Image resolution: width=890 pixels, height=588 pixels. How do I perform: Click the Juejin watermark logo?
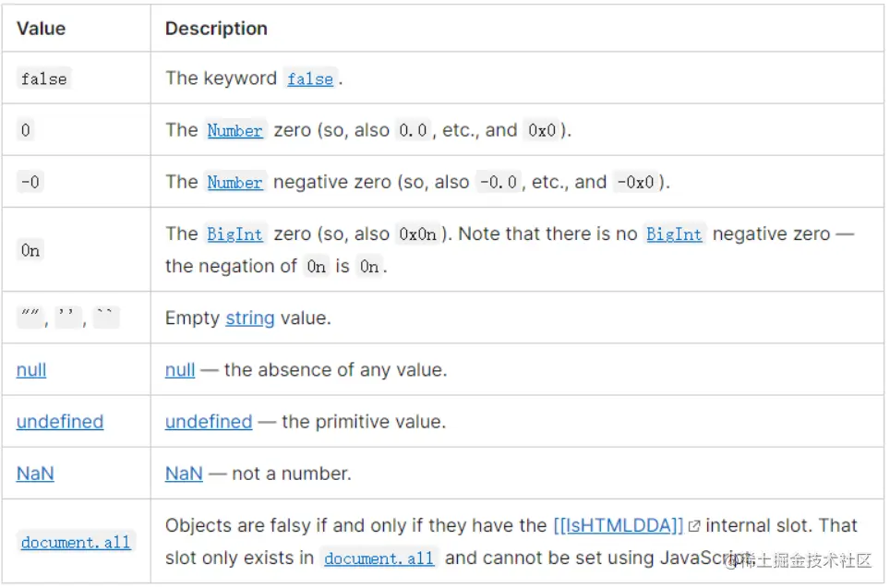733,561
